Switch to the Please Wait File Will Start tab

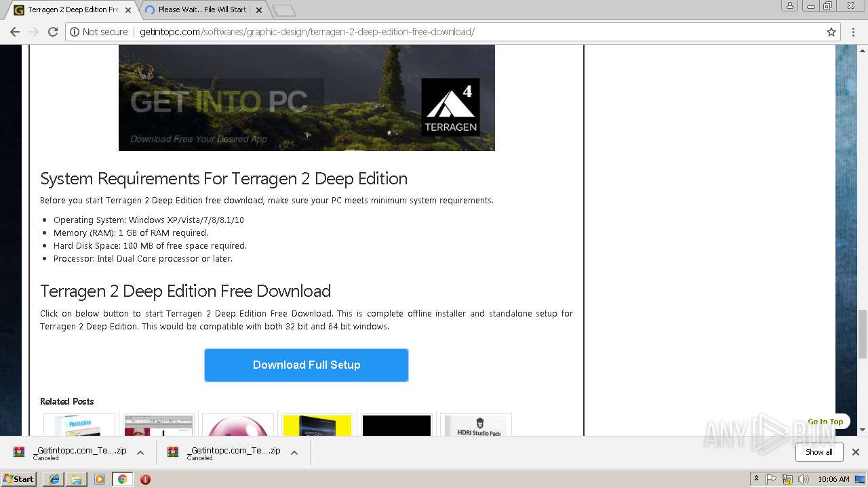coord(203,9)
